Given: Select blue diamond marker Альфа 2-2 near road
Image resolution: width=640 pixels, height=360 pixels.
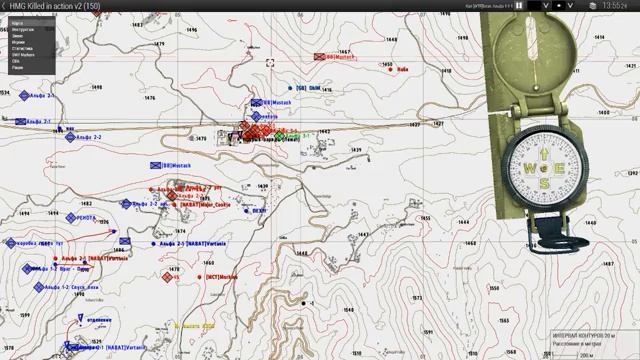Looking at the screenshot, I should (70, 137).
